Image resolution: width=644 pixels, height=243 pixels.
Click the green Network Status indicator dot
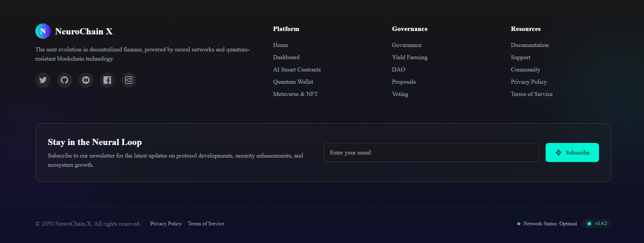point(519,224)
